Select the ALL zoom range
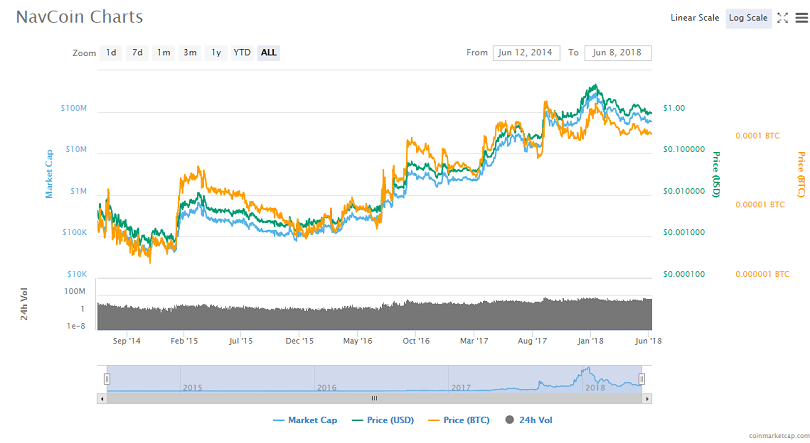Image resolution: width=810 pixels, height=443 pixels. [268, 52]
